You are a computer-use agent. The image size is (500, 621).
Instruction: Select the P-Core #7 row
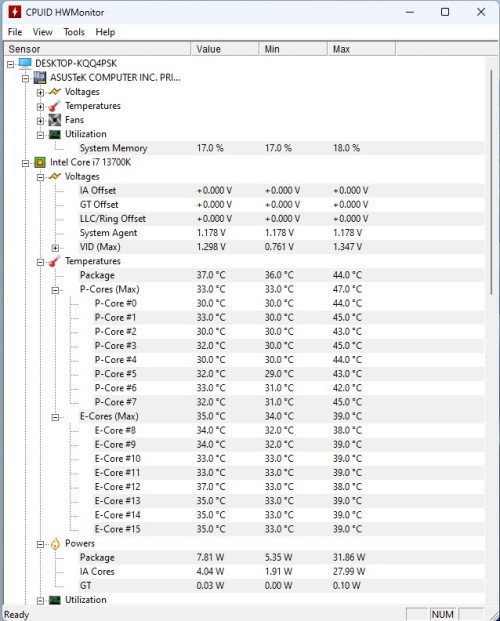tap(288, 402)
